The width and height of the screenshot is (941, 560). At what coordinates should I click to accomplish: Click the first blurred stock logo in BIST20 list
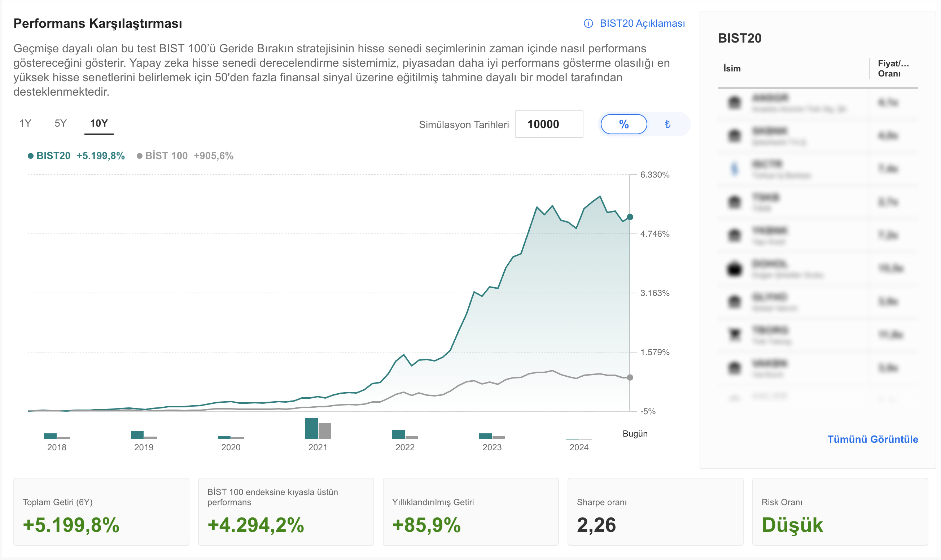734,102
